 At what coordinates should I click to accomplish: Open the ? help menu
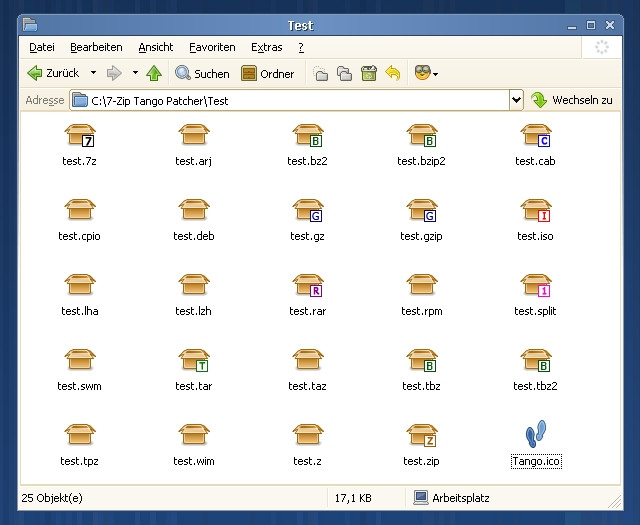[x=301, y=47]
